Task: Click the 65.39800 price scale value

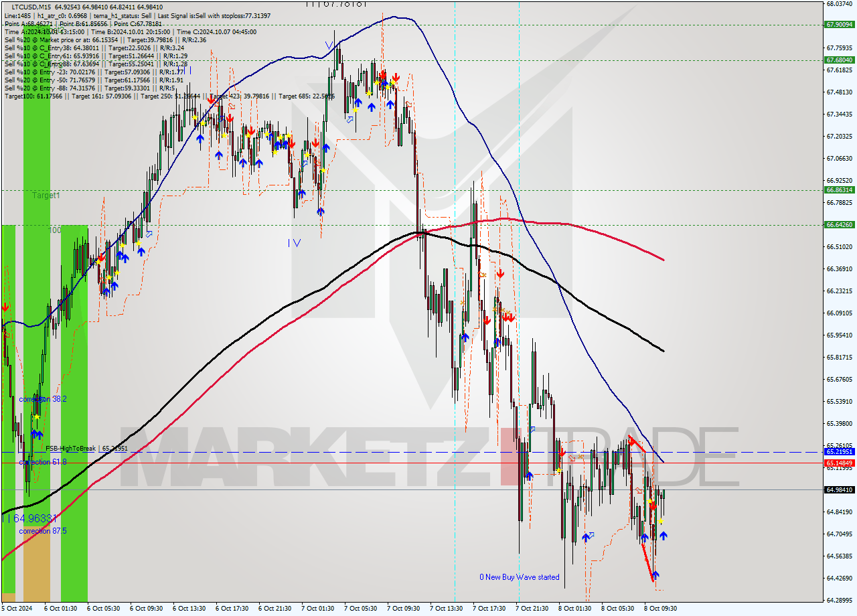Action: pos(840,423)
